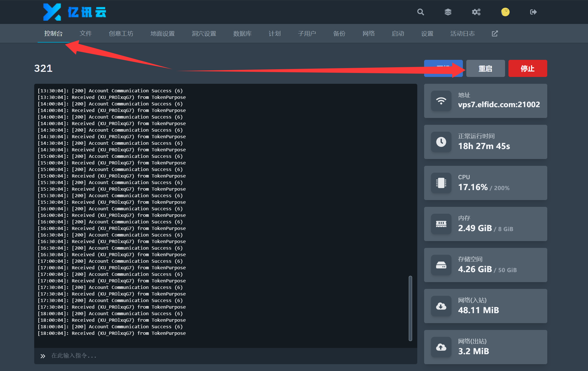588x371 pixels.
Task: Open external link icon in tab bar
Action: (x=495, y=34)
